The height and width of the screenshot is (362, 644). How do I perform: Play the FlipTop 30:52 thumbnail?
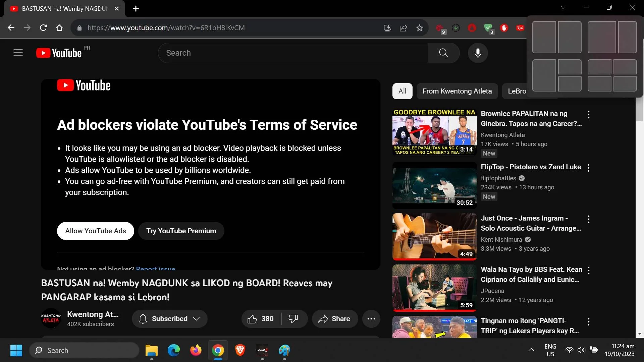pos(435,185)
